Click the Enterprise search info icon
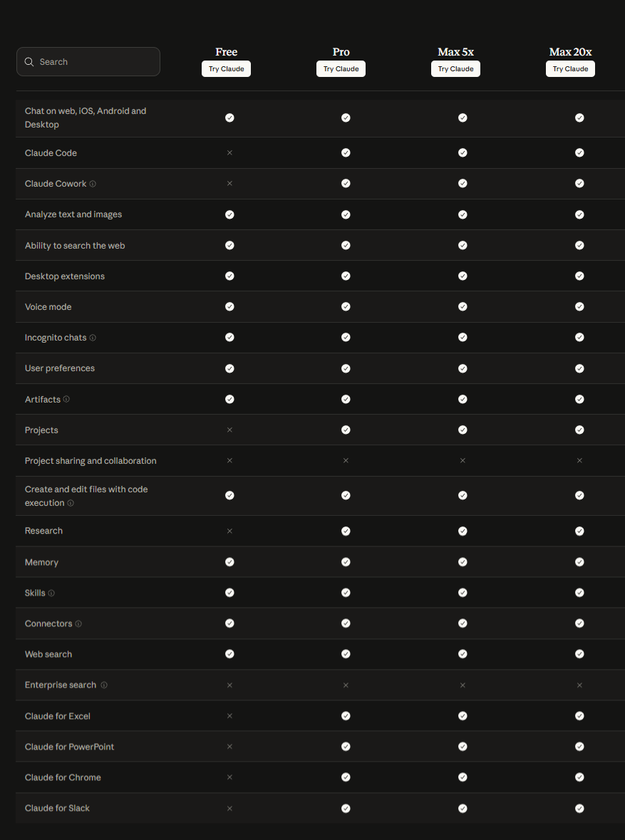The width and height of the screenshot is (625, 840). pyautogui.click(x=104, y=685)
